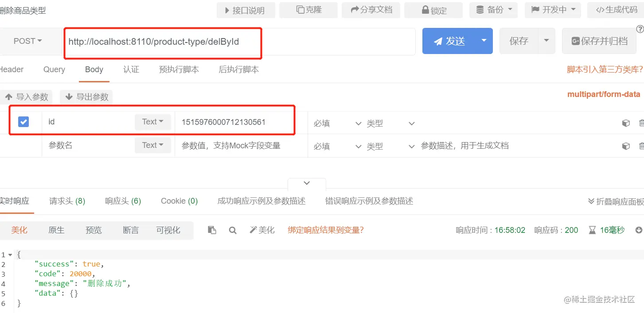Select the 实时响应 live response tab
Viewport: 644px width, 313px height.
pyautogui.click(x=14, y=201)
